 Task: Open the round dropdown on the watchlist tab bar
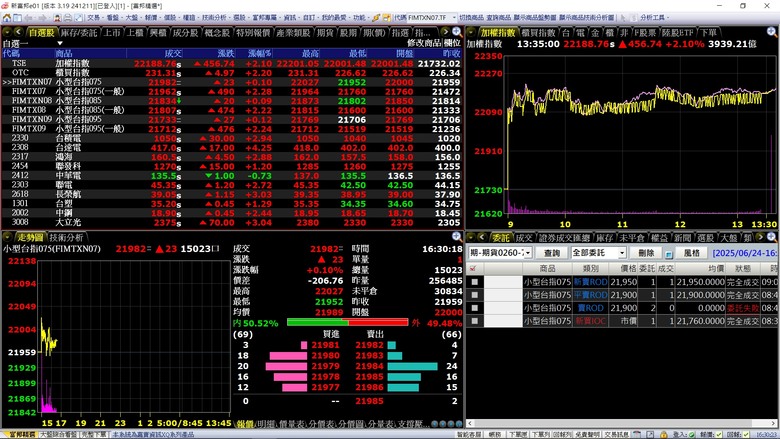click(7, 32)
